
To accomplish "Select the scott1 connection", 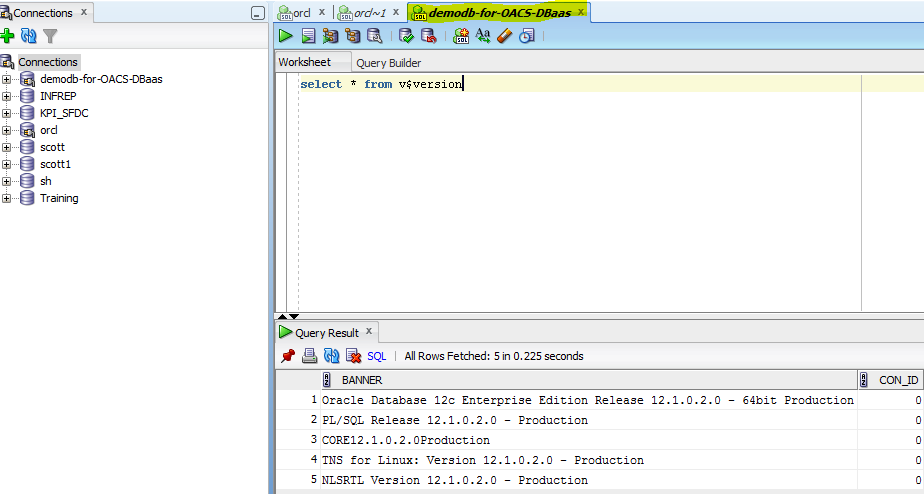I will [x=55, y=164].
